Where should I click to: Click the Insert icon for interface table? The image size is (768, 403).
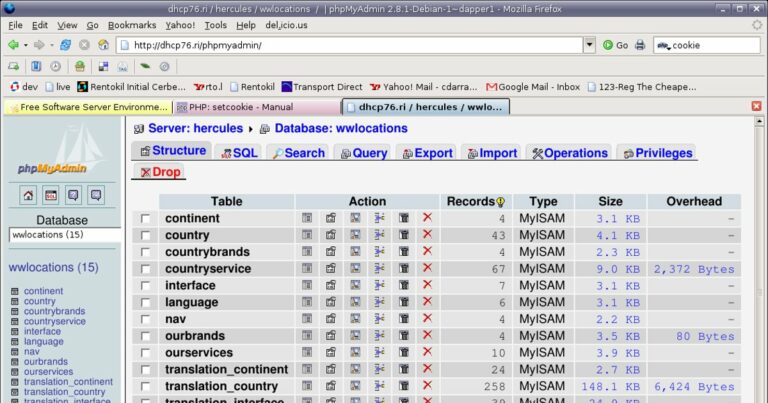coord(380,286)
